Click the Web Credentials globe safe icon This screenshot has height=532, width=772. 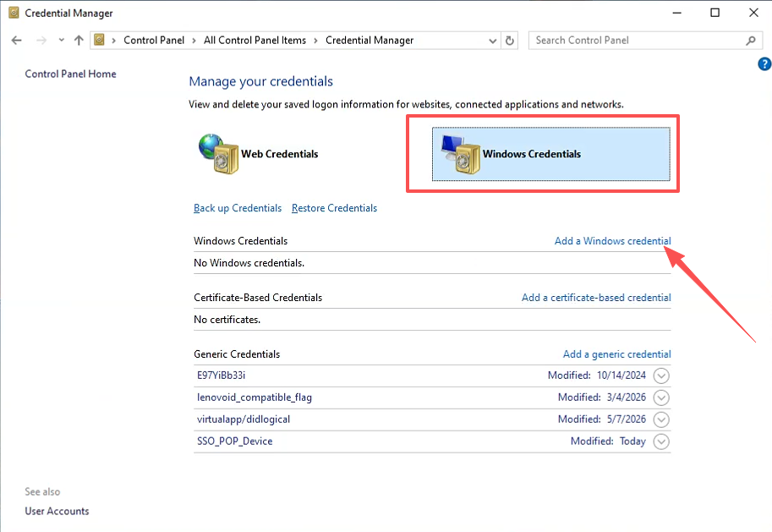[x=219, y=154]
